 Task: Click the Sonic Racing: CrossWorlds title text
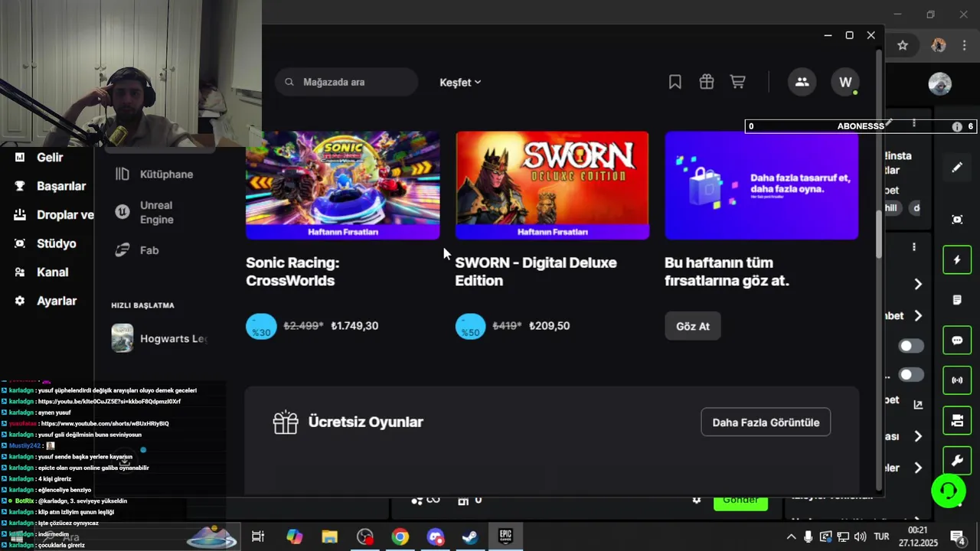click(x=292, y=272)
